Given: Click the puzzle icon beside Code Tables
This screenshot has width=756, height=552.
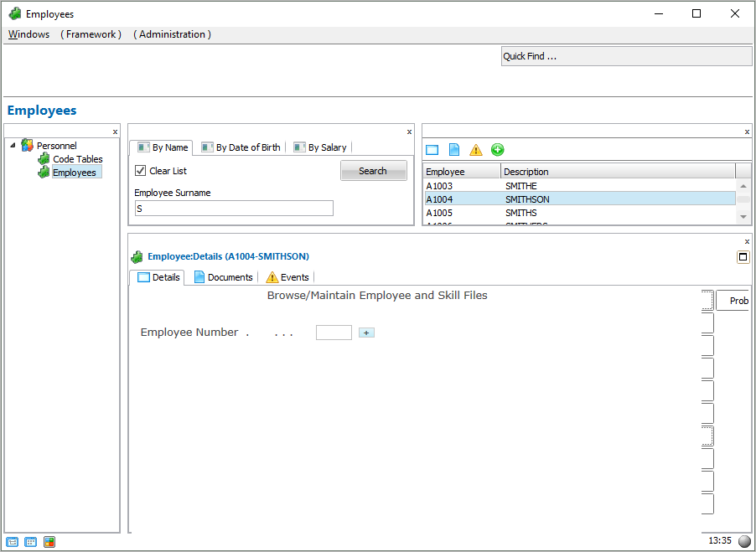Looking at the screenshot, I should click(x=44, y=158).
